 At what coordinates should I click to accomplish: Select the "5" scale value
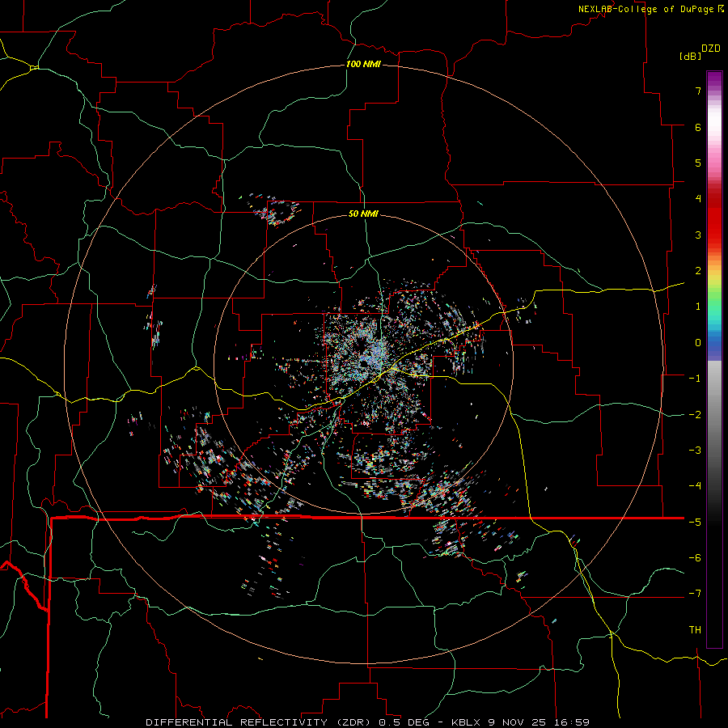(x=698, y=163)
